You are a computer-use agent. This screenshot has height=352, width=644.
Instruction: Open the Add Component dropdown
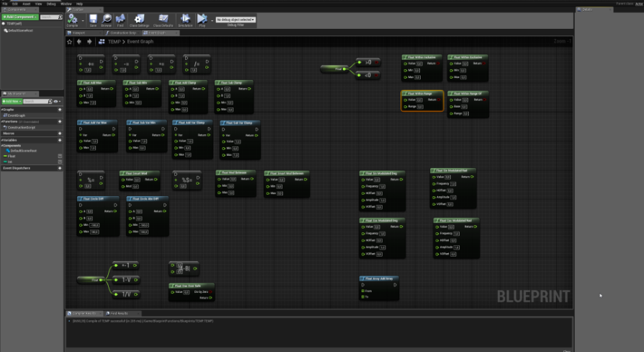[x=19, y=17]
